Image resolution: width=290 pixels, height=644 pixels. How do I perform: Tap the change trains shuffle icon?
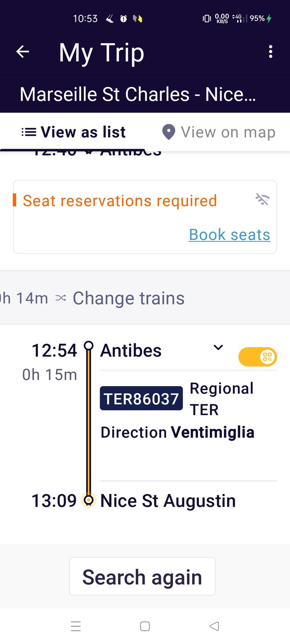[61, 298]
